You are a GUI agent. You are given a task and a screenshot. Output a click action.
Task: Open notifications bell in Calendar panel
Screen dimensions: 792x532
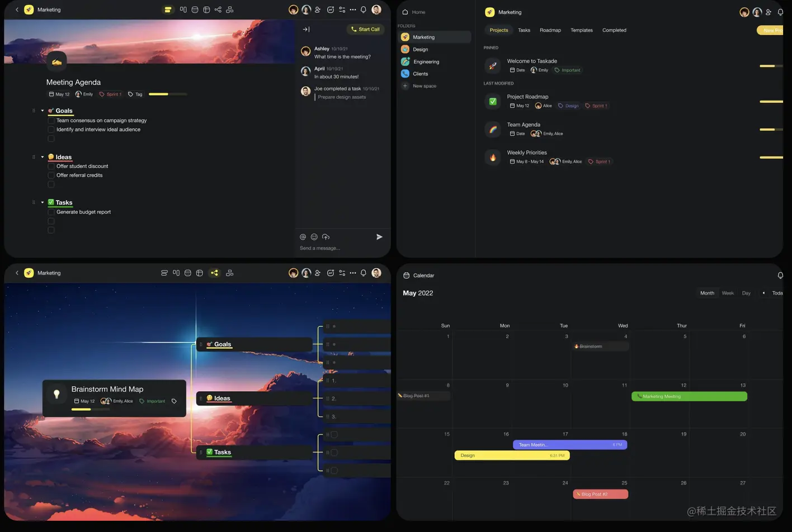[x=780, y=275]
